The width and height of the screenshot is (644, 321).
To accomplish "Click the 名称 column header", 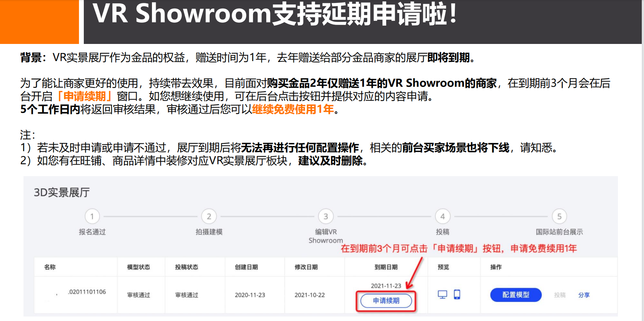I will 50,267.
